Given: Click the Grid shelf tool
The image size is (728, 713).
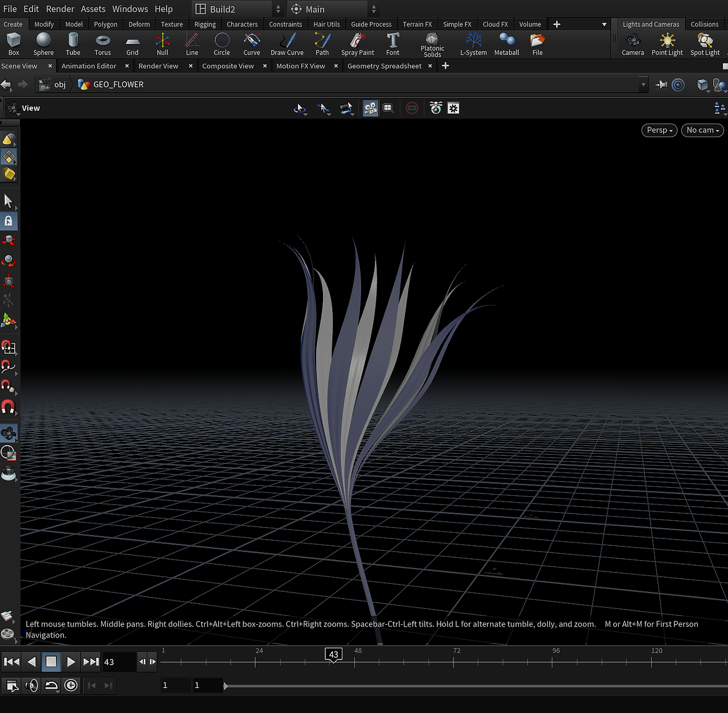Looking at the screenshot, I should [x=133, y=44].
